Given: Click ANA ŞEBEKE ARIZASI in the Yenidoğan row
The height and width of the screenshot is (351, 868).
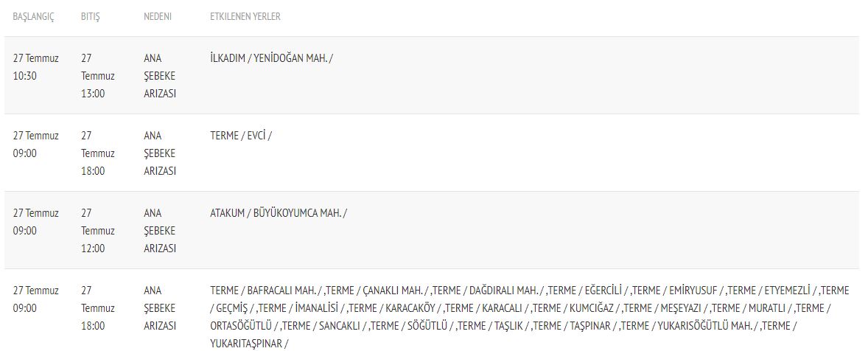Looking at the screenshot, I should click(x=160, y=76).
